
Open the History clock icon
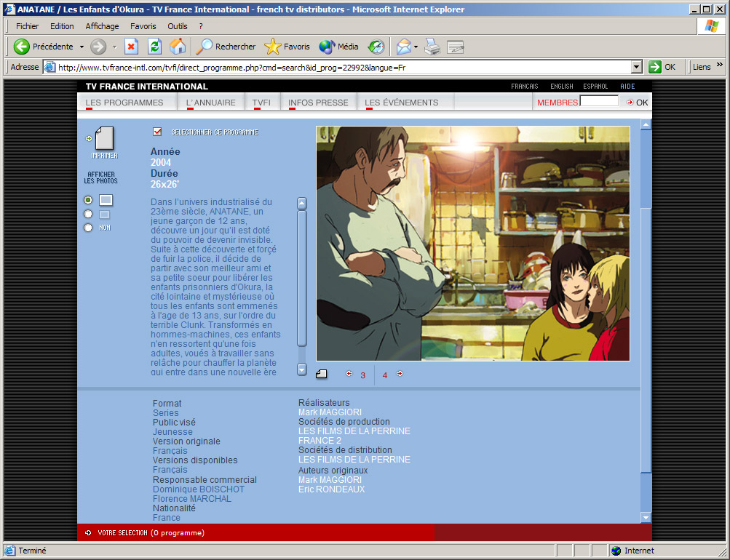pos(376,47)
